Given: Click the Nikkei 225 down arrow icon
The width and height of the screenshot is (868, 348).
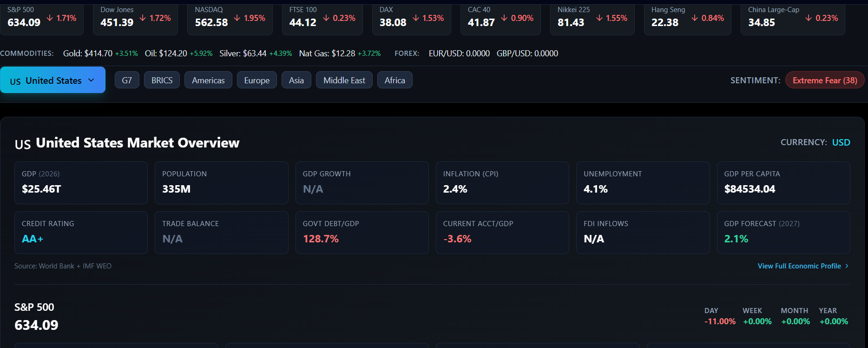Looking at the screenshot, I should point(599,18).
